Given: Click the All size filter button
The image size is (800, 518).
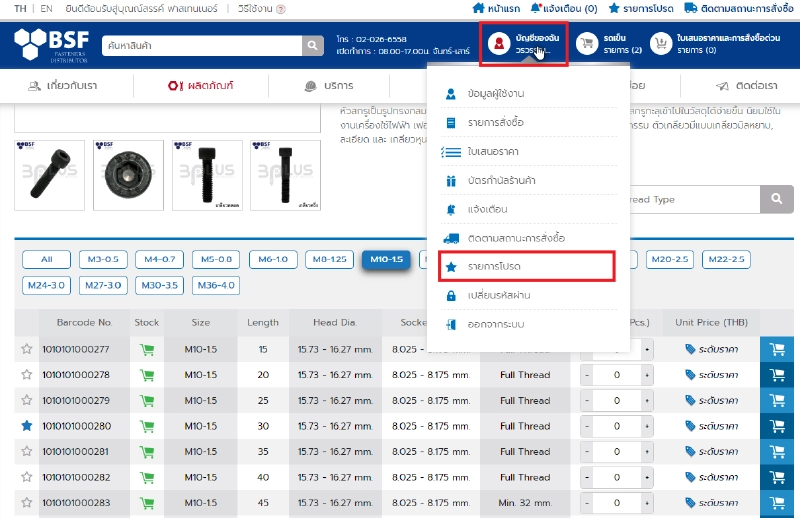Looking at the screenshot, I should pos(46,259).
